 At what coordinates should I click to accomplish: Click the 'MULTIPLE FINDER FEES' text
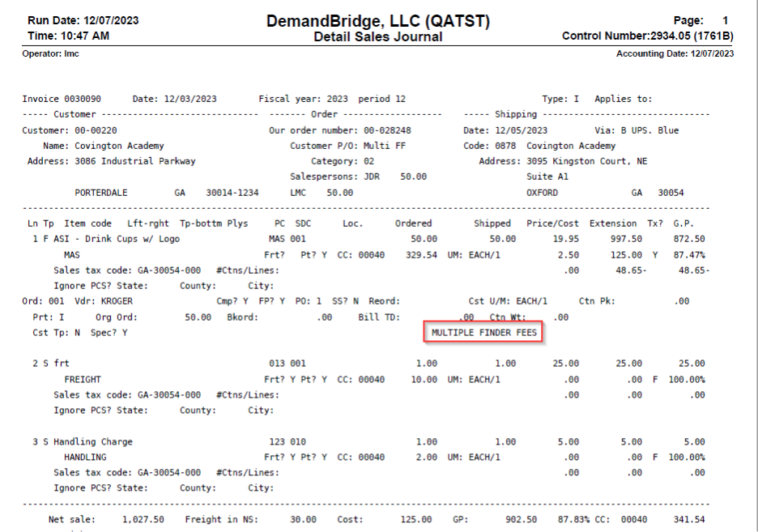pyautogui.click(x=484, y=333)
